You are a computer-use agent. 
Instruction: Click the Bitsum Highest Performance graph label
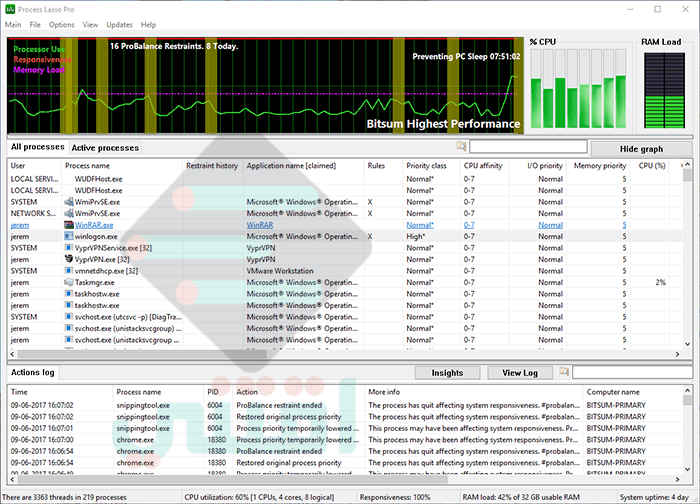(443, 124)
